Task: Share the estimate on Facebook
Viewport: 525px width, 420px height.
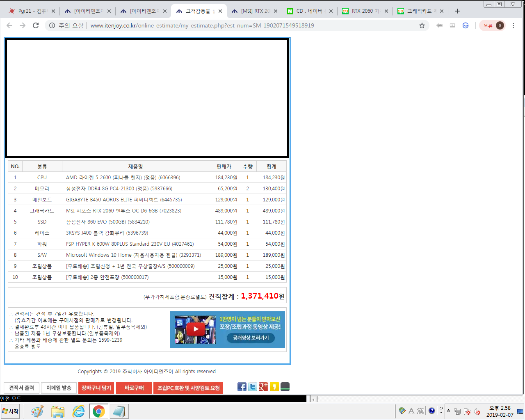Action: (x=242, y=387)
